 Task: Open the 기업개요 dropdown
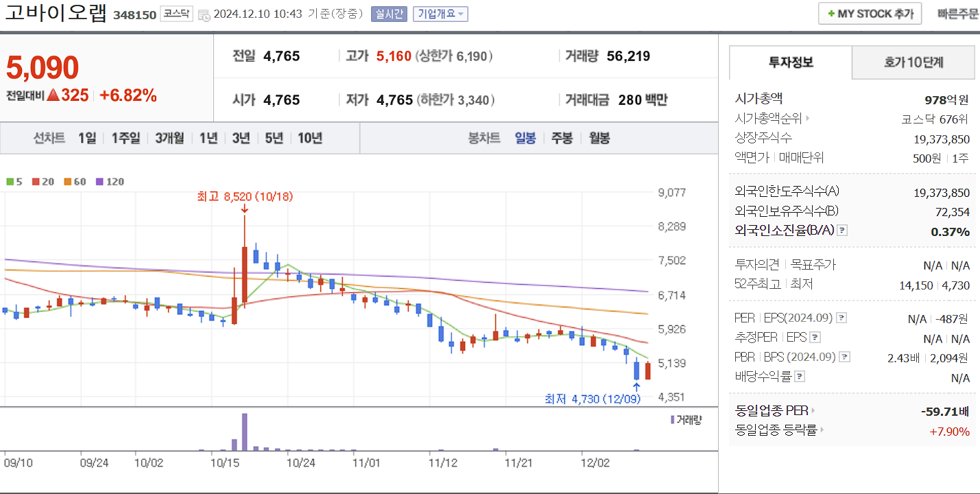tap(440, 13)
